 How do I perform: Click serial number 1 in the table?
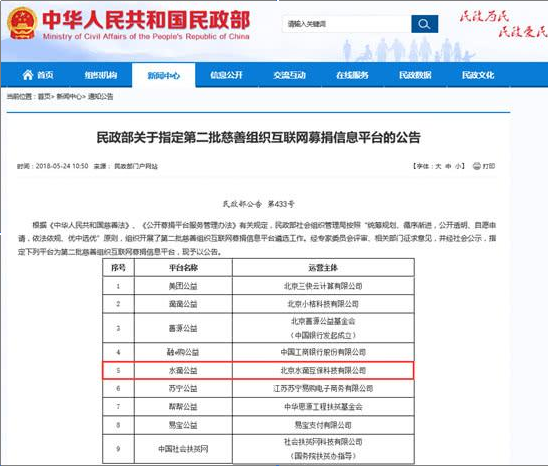coord(118,286)
